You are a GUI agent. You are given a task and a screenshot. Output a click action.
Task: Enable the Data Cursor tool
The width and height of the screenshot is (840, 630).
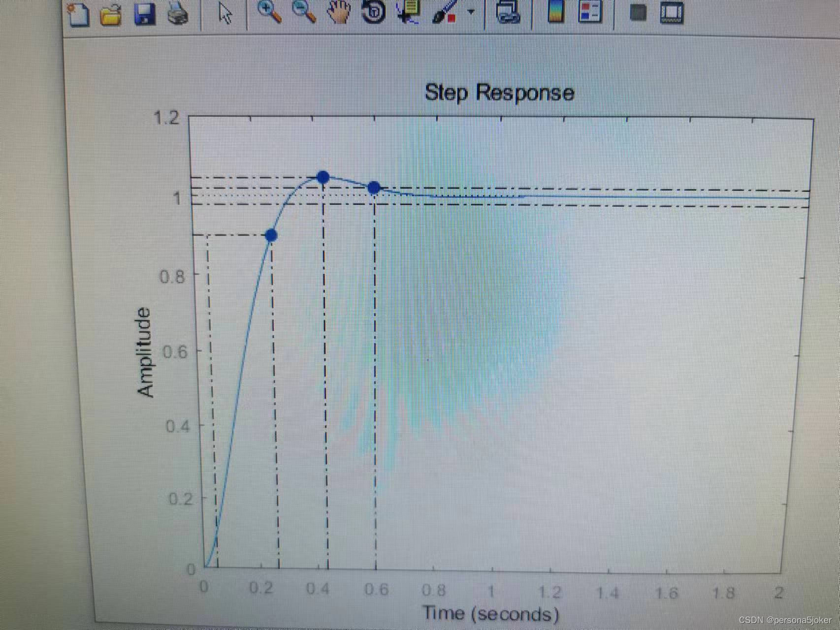pos(408,12)
